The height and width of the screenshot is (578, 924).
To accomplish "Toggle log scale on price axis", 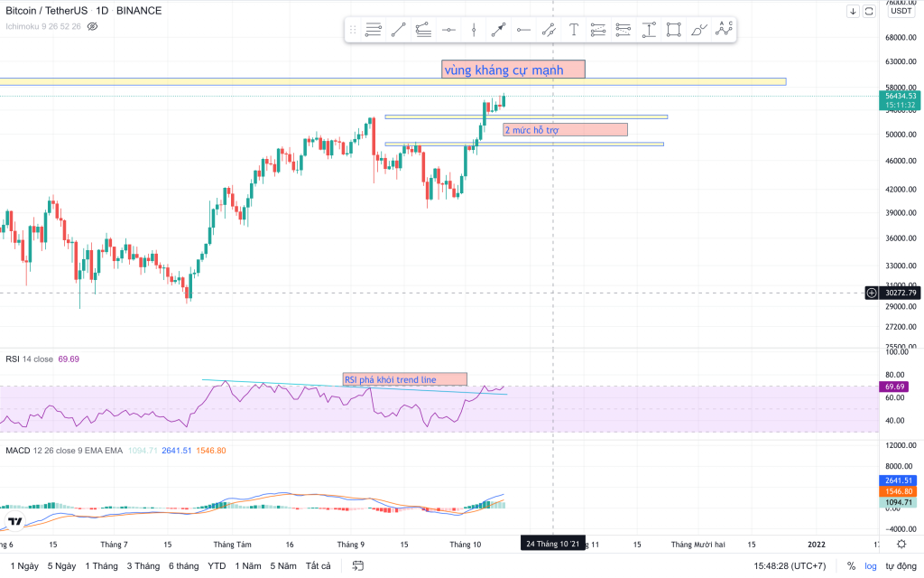I will (870, 566).
